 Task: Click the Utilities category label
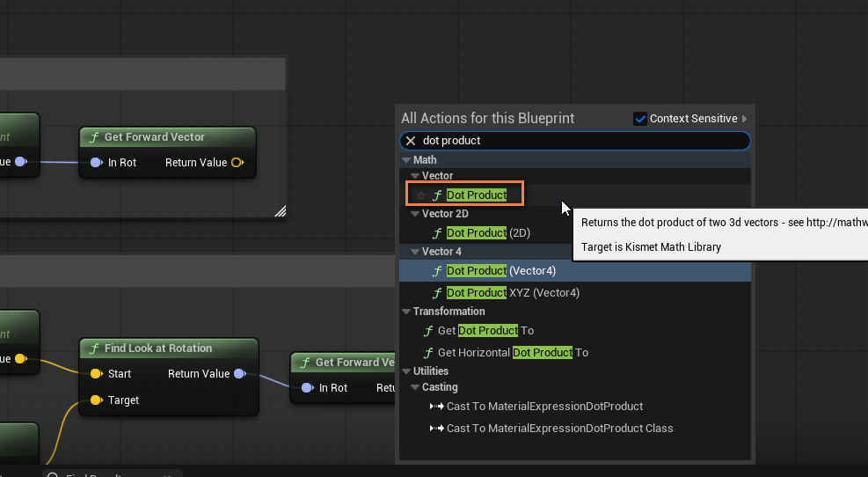point(431,371)
